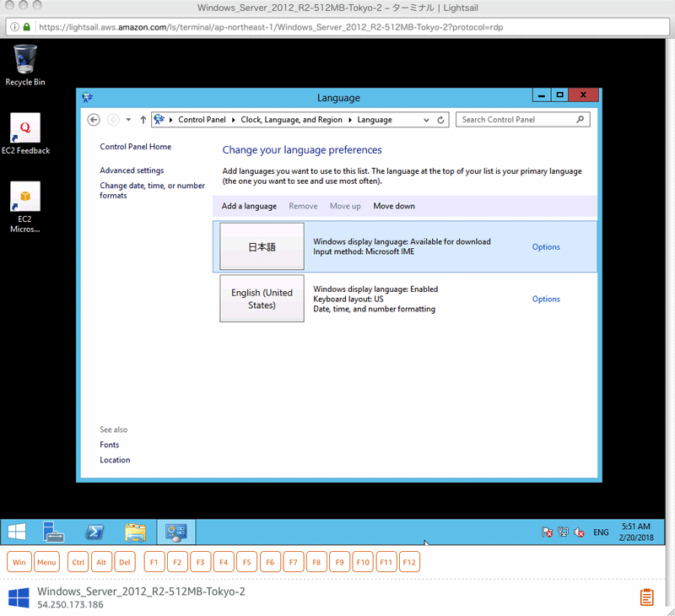Send the F5 key via button
Screen dimensions: 675x616
[246, 562]
